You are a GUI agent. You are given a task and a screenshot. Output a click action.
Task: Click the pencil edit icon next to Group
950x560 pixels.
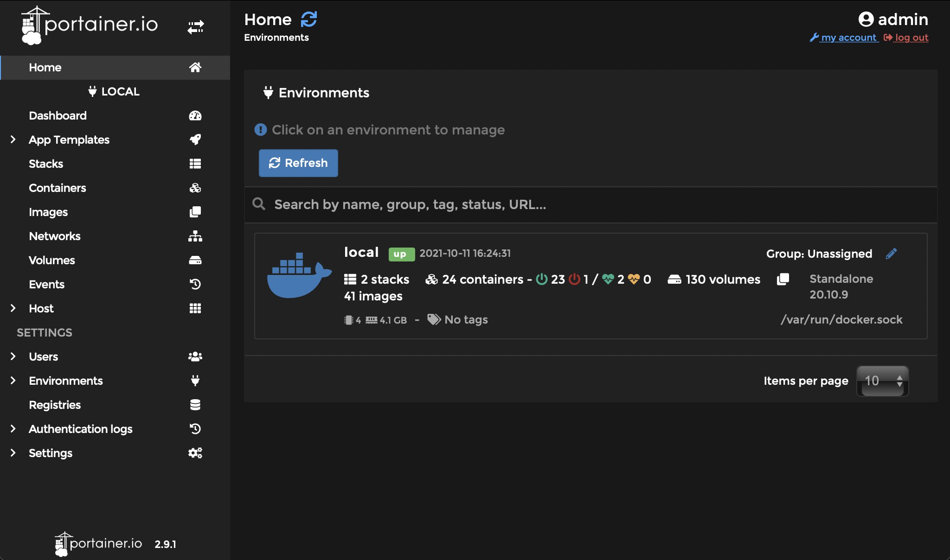(x=891, y=254)
